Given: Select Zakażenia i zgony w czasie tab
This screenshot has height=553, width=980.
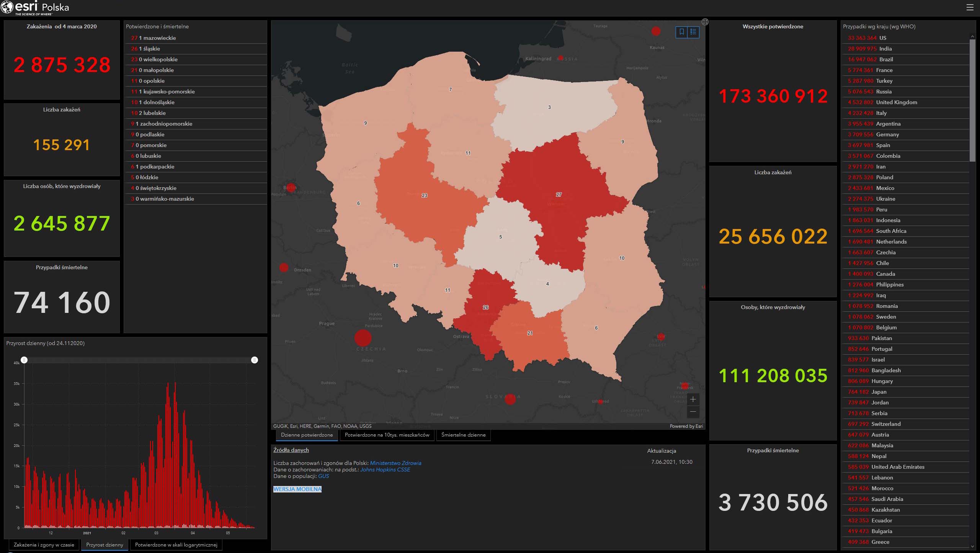Looking at the screenshot, I should coord(44,545).
